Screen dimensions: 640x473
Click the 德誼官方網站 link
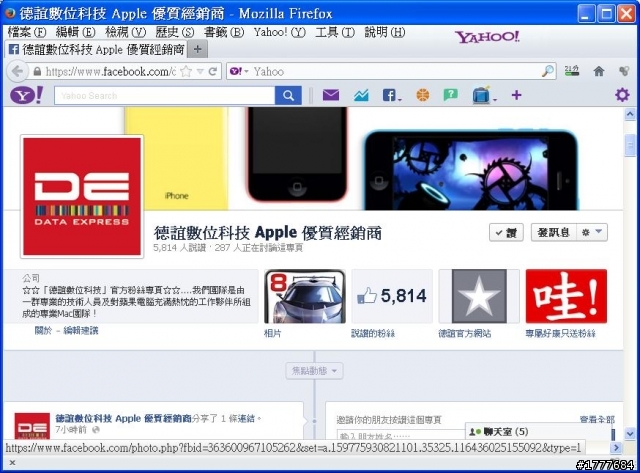[464, 333]
